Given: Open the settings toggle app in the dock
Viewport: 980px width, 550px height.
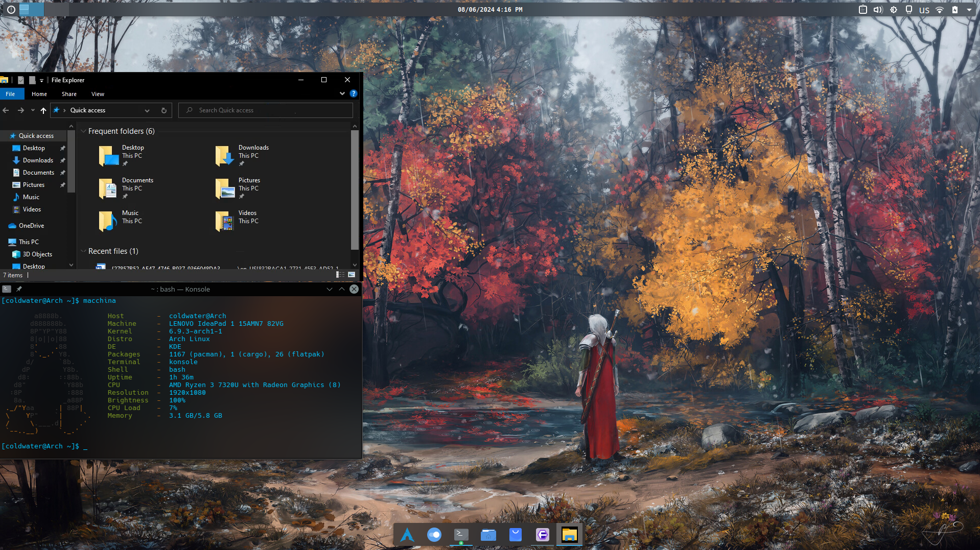Looking at the screenshot, I should [x=434, y=535].
